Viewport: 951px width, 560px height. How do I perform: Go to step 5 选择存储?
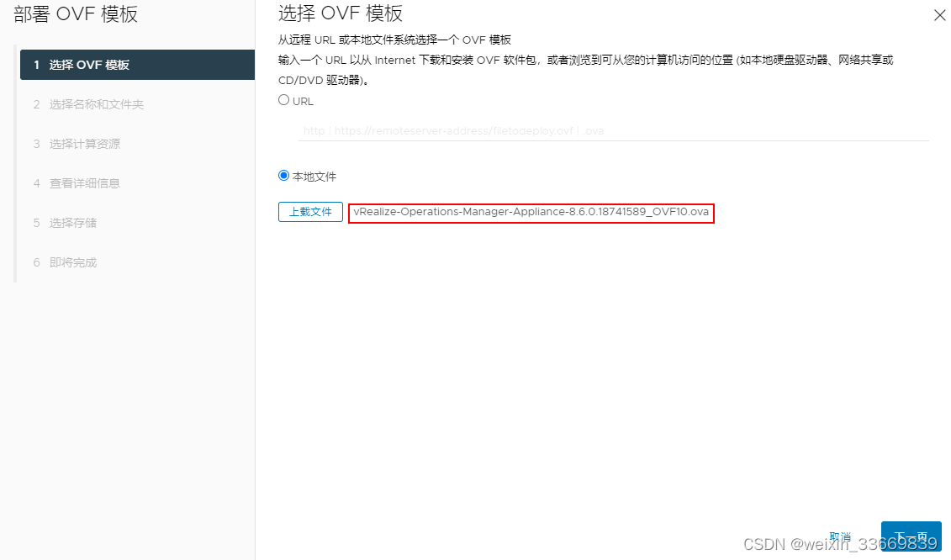click(x=65, y=223)
